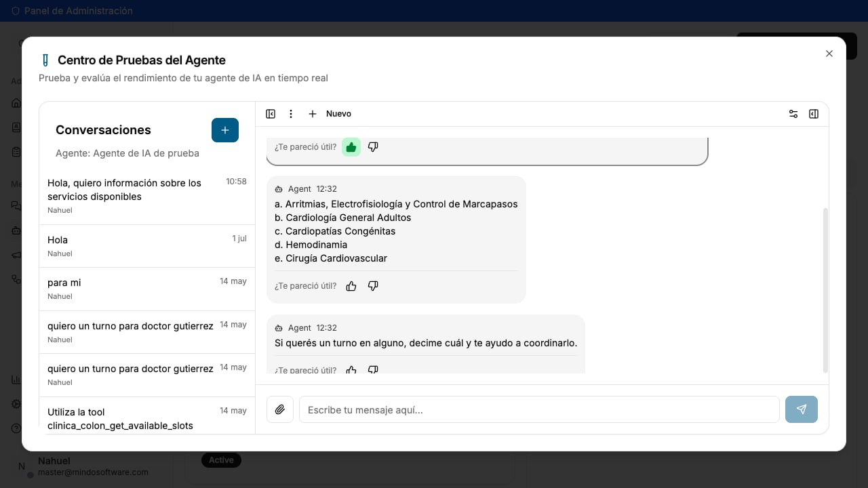Screen dimensions: 868x488
Task: Dislike the specialties list message
Action: coord(373,286)
